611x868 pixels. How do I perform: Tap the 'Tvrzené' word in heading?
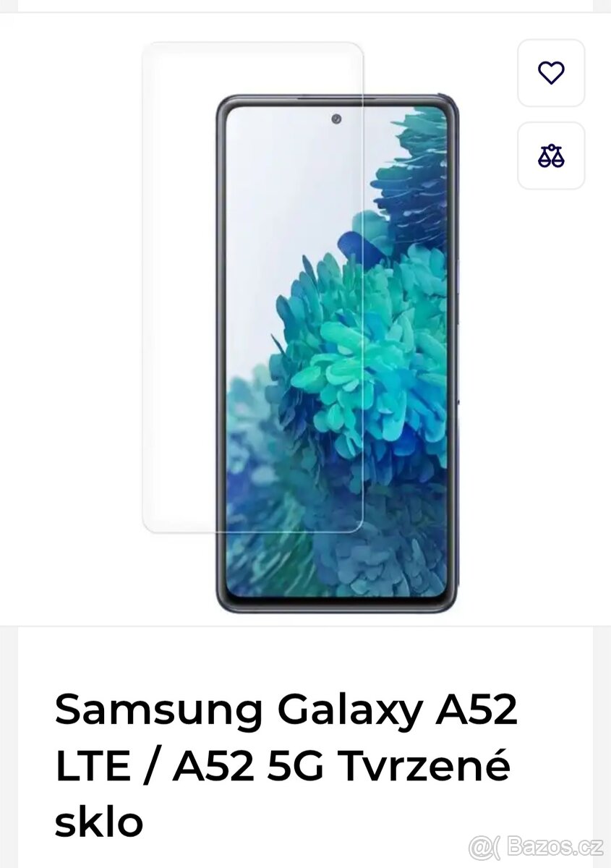[x=424, y=767]
